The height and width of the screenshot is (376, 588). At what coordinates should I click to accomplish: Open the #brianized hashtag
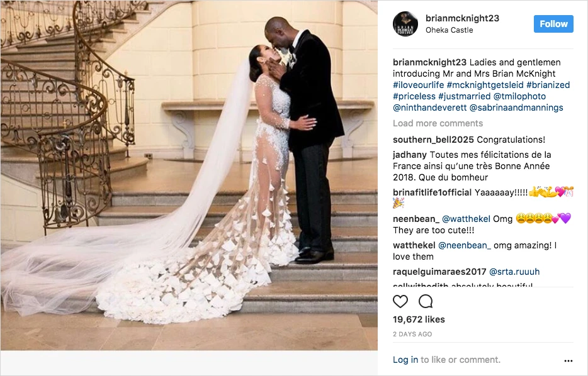point(548,85)
